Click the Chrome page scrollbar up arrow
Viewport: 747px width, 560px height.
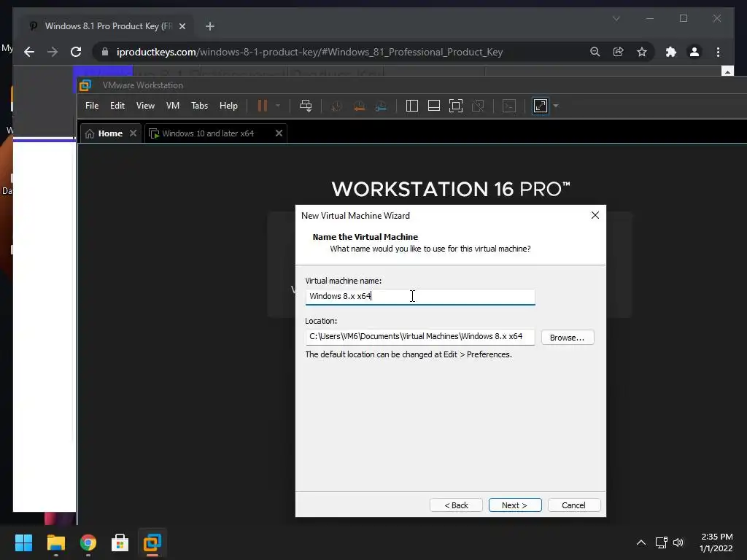coord(727,71)
